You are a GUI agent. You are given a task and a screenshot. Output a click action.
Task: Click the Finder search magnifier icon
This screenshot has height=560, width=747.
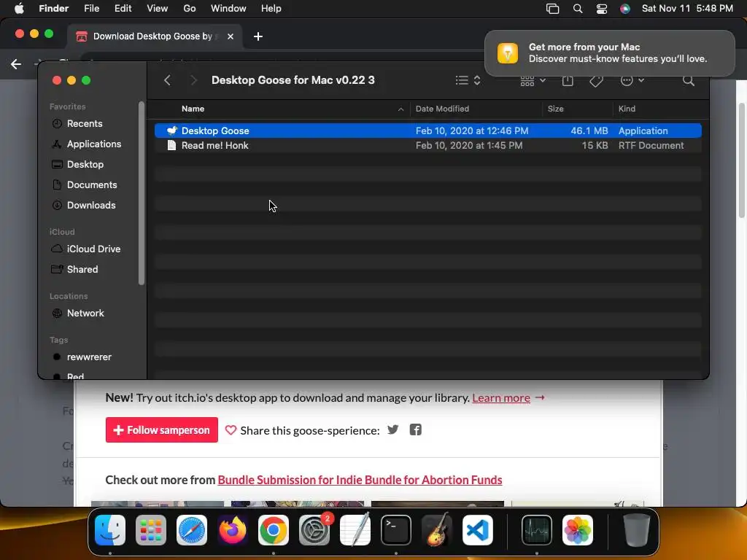pyautogui.click(x=689, y=80)
